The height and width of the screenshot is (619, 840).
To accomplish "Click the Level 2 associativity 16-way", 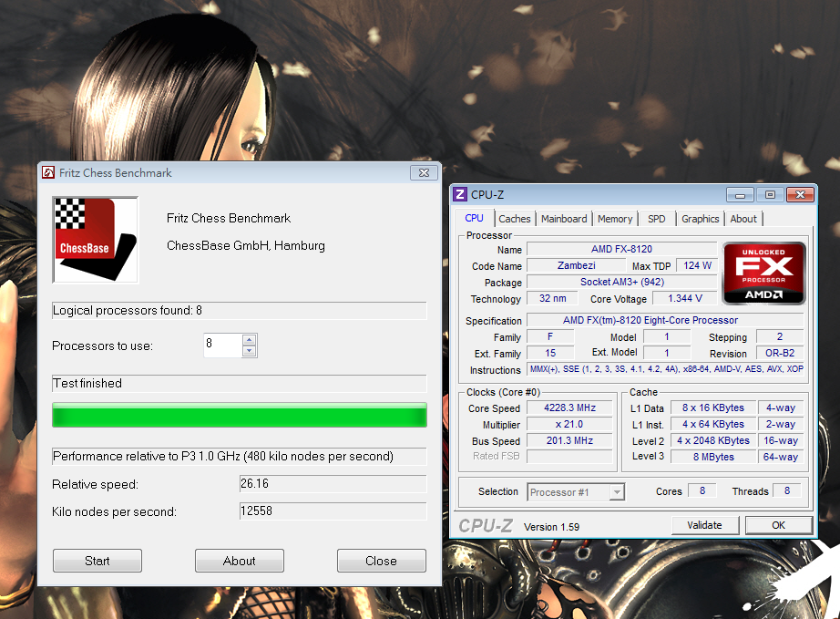I will point(781,440).
